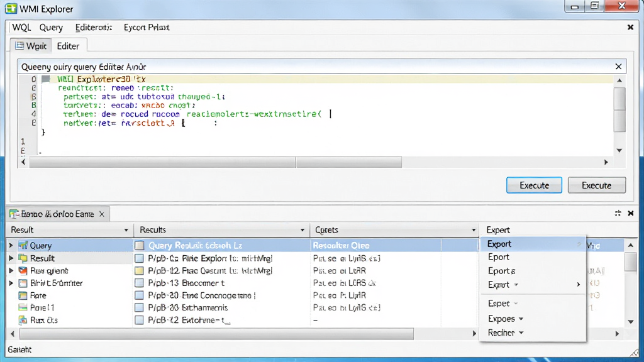Switch to the Editer tab
Image resolution: width=644 pixels, height=362 pixels.
[x=68, y=46]
